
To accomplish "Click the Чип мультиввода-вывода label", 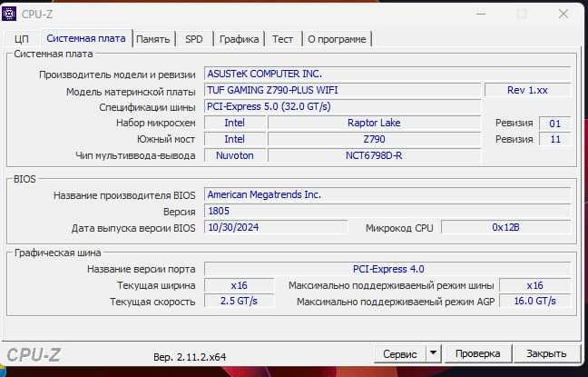I will [135, 156].
